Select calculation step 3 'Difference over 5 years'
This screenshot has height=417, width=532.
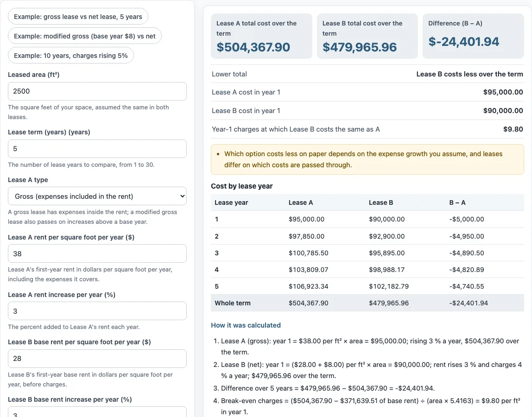(x=328, y=388)
